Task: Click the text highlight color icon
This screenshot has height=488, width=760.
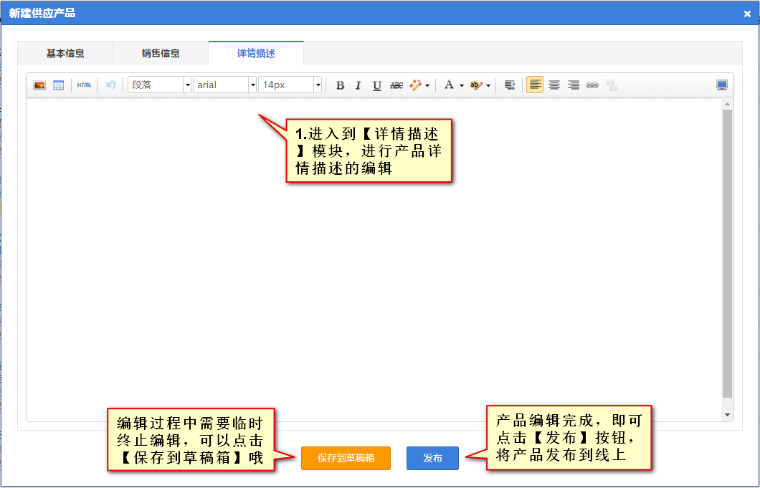Action: (476, 85)
